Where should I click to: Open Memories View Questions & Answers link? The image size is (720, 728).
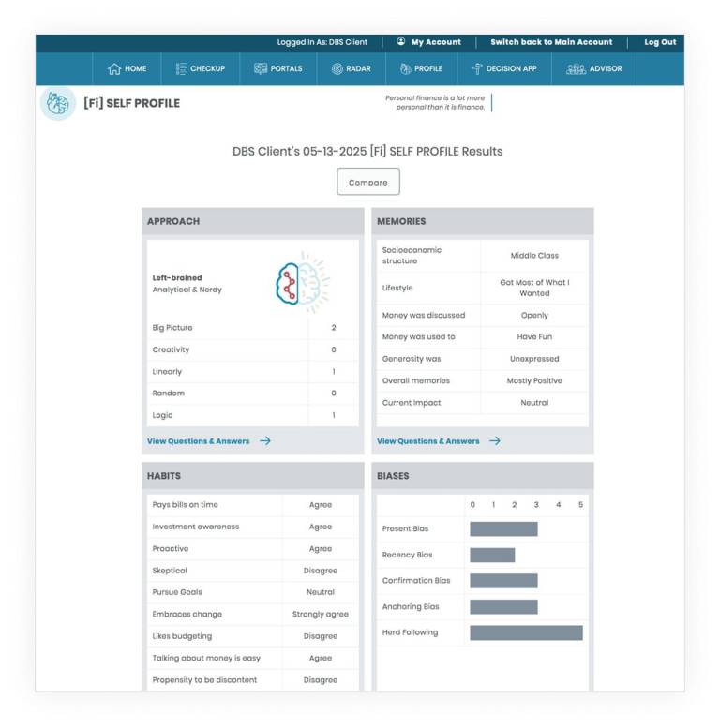[x=427, y=441]
